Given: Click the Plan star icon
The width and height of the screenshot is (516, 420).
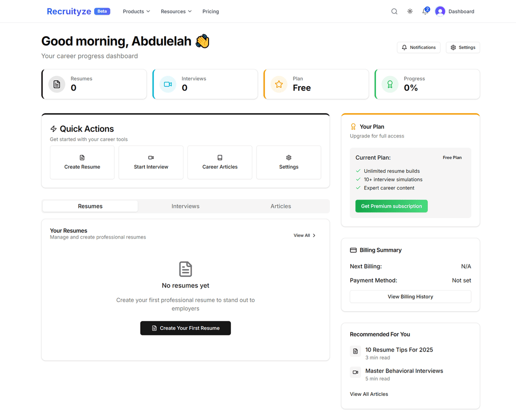Looking at the screenshot, I should point(279,84).
